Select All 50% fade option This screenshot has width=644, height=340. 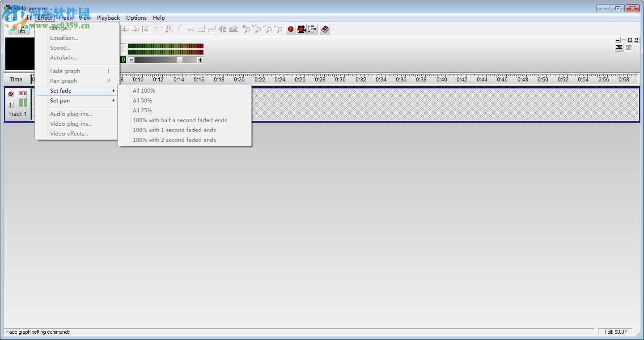184,101
